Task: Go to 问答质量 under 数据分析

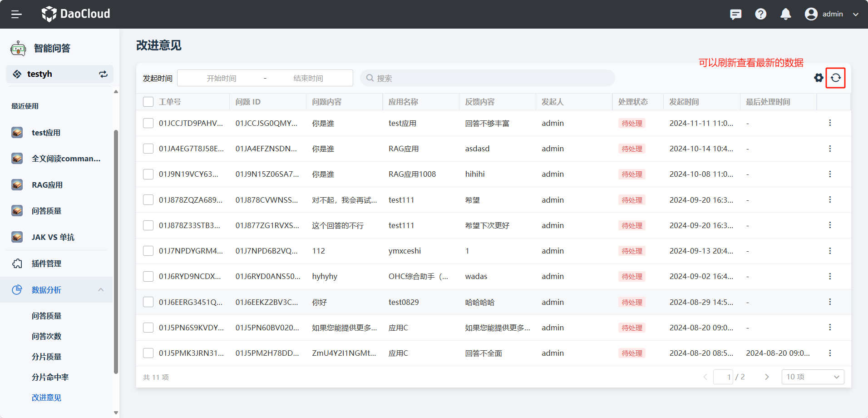Action: coord(46,316)
